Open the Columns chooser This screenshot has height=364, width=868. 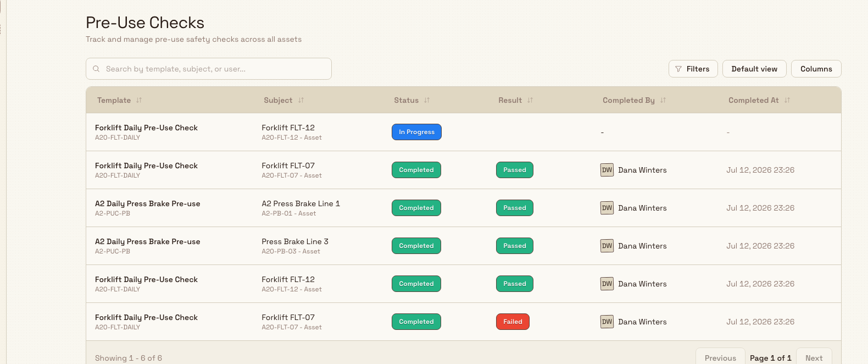(x=816, y=69)
